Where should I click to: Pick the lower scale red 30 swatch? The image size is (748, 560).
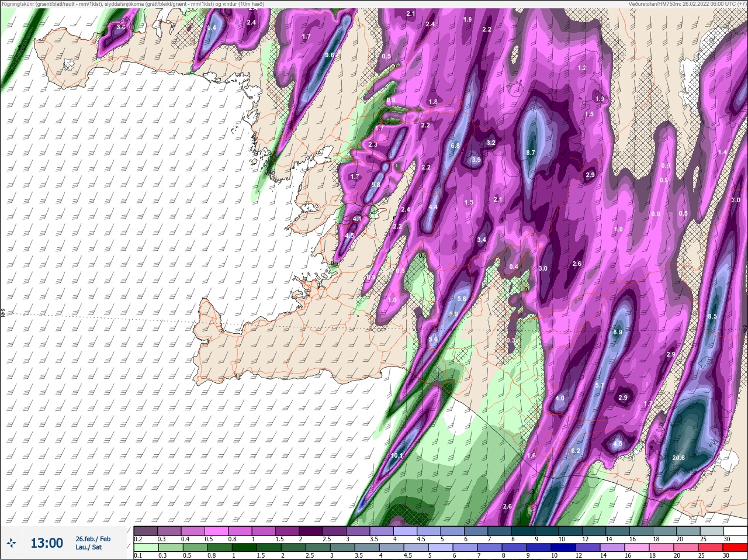click(x=736, y=548)
